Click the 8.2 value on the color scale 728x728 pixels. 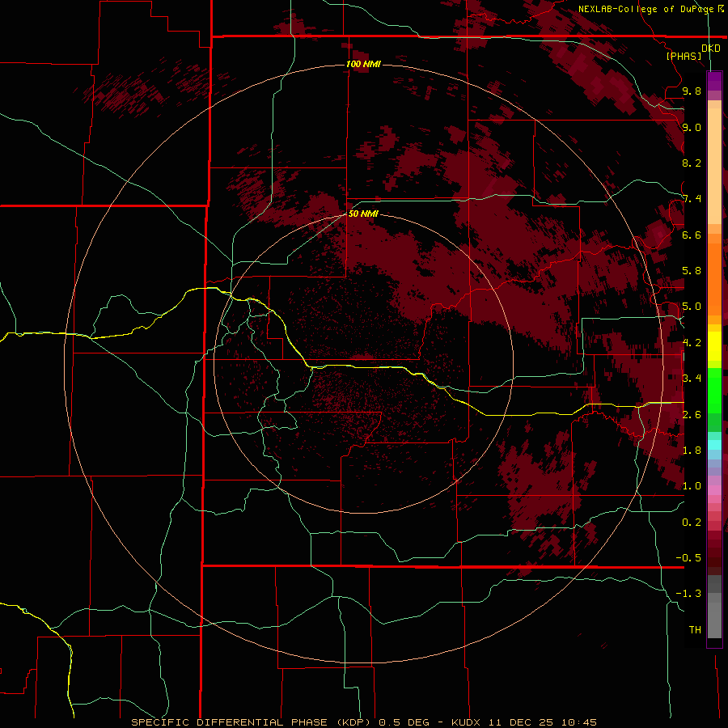click(x=692, y=163)
